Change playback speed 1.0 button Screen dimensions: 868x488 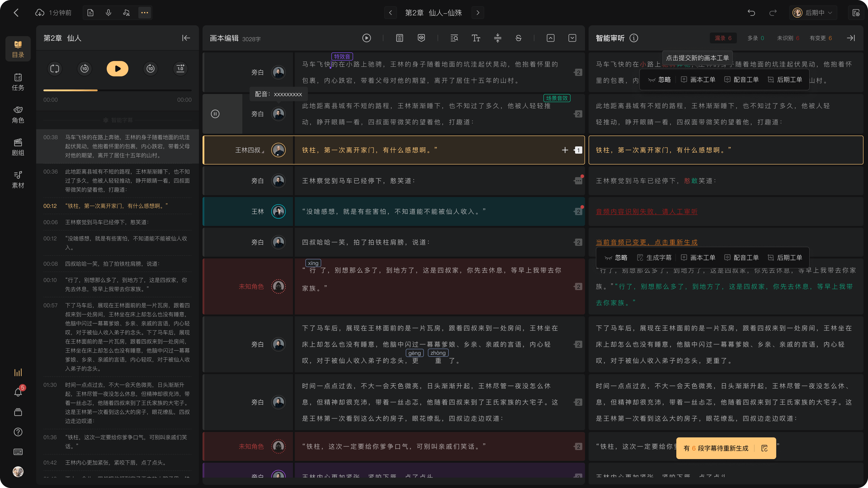coord(181,69)
